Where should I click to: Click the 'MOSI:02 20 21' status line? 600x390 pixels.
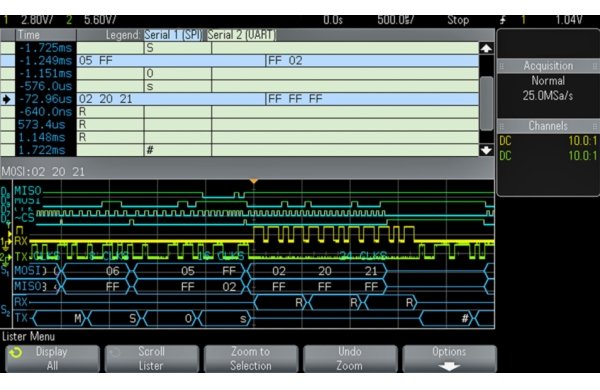coord(43,171)
